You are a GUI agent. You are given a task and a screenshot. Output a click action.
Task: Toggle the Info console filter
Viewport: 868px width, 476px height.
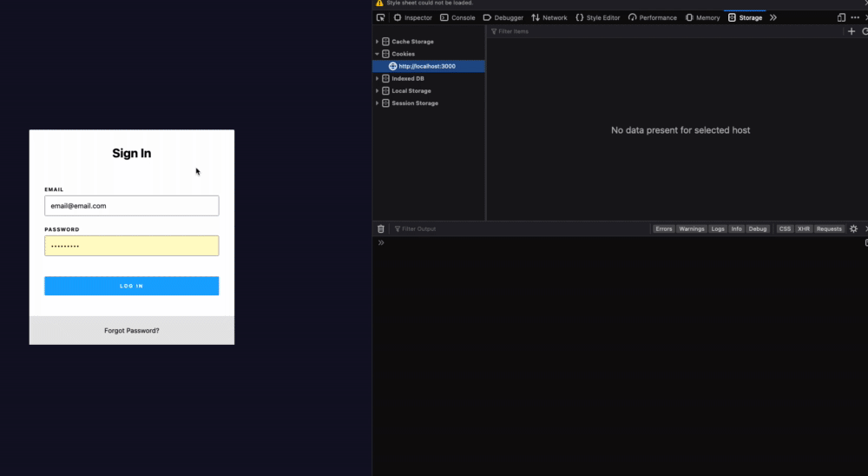pos(736,228)
